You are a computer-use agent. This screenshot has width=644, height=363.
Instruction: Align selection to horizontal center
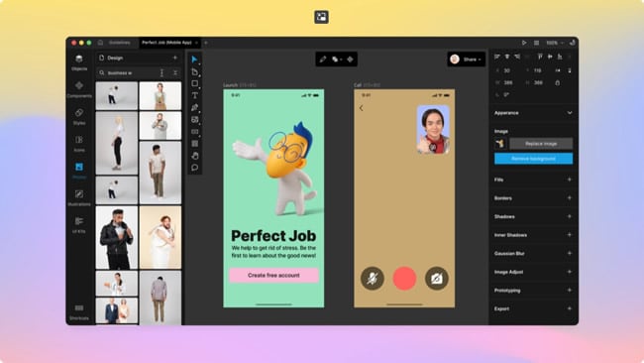[x=507, y=57]
